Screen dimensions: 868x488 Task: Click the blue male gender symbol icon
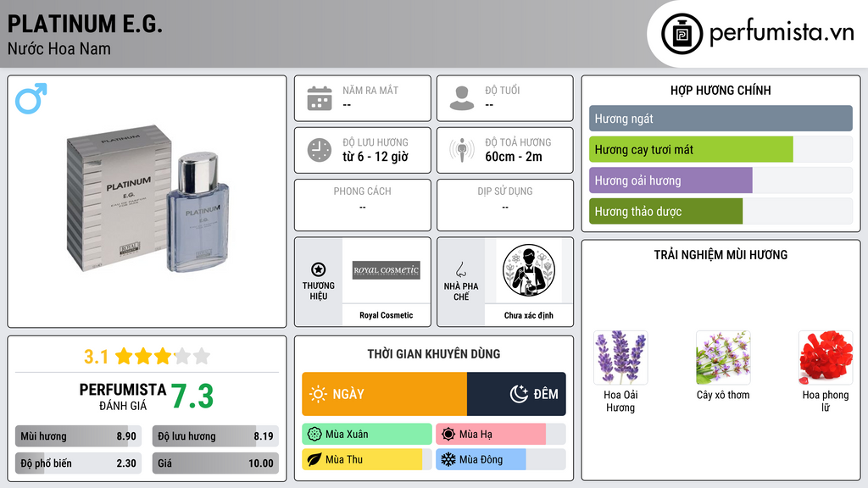pyautogui.click(x=31, y=98)
